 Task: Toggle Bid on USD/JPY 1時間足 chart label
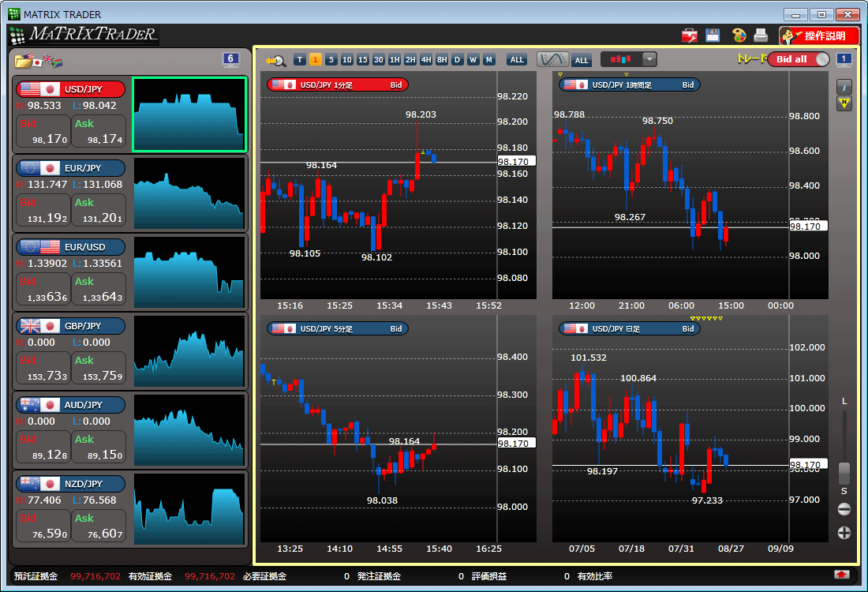pyautogui.click(x=687, y=84)
